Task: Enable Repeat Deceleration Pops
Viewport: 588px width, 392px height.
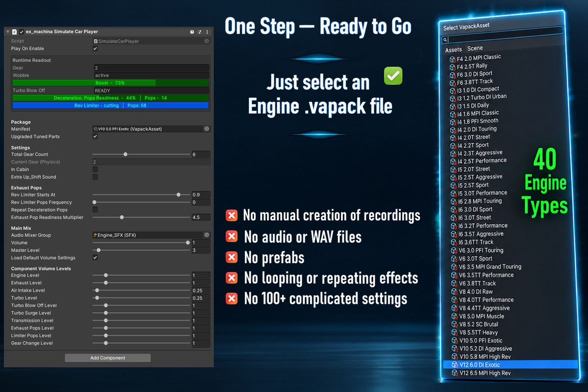Action: coord(95,210)
